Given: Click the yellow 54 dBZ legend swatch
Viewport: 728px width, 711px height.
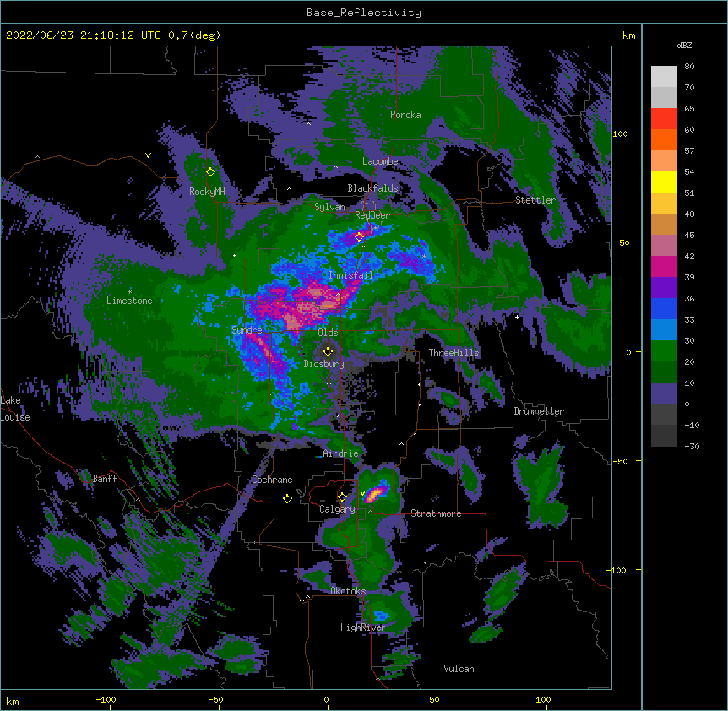Looking at the screenshot, I should (664, 182).
